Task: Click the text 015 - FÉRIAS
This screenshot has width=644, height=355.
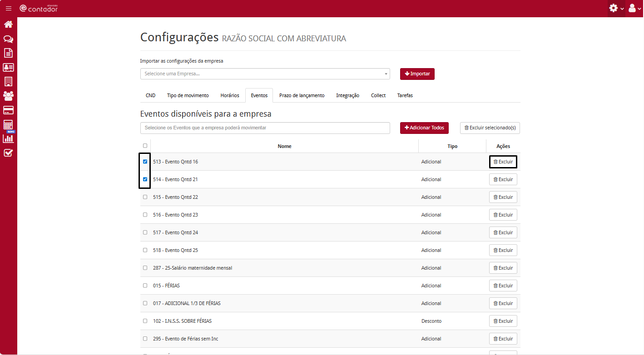Action: [x=166, y=286]
